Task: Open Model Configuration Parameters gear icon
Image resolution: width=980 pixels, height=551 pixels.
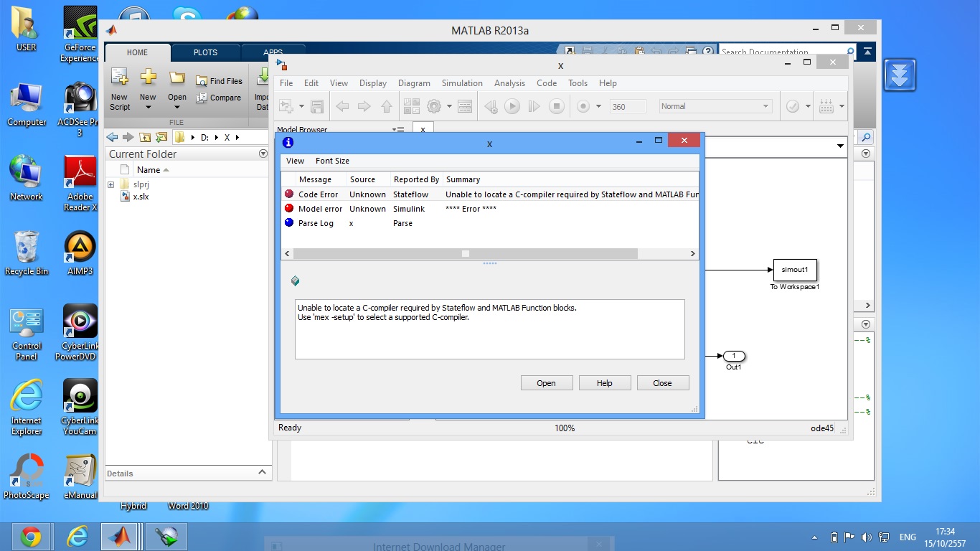Action: (433, 106)
